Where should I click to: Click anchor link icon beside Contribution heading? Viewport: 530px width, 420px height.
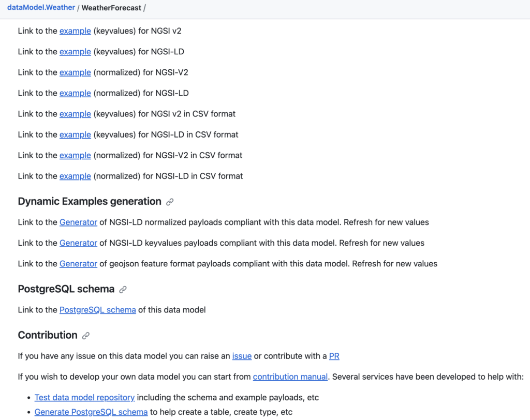click(86, 336)
